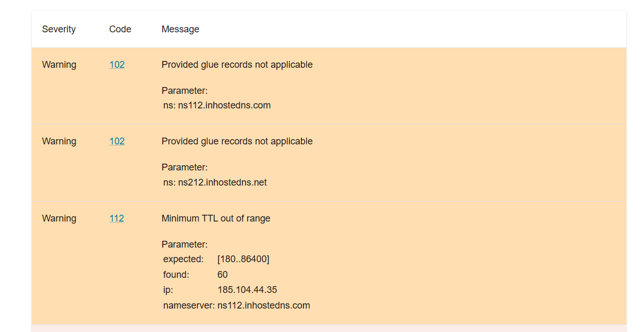
Task: Select second "Provided glue records not applicable" message
Action: tap(237, 141)
